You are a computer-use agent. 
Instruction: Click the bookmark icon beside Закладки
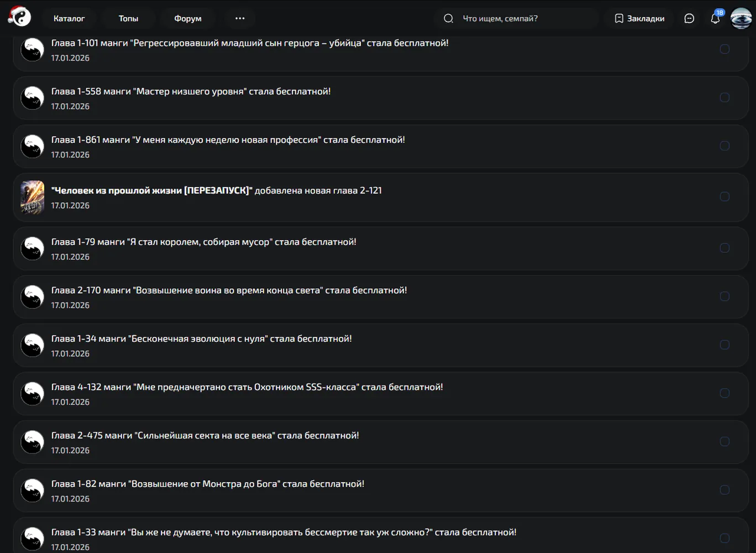pos(619,18)
